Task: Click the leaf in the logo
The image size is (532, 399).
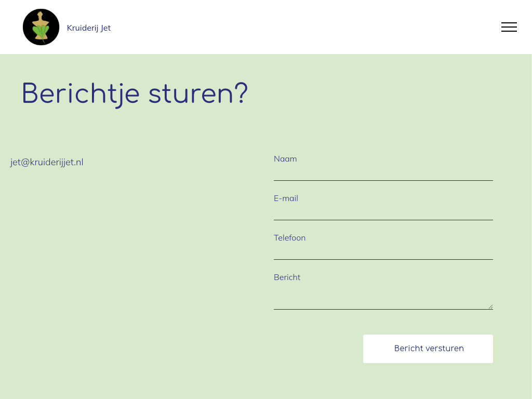Action: click(x=41, y=33)
